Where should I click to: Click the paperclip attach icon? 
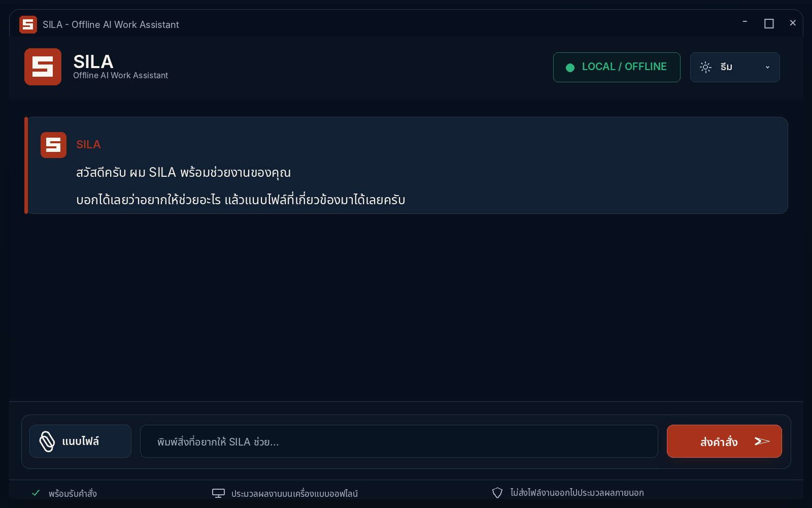pos(47,441)
